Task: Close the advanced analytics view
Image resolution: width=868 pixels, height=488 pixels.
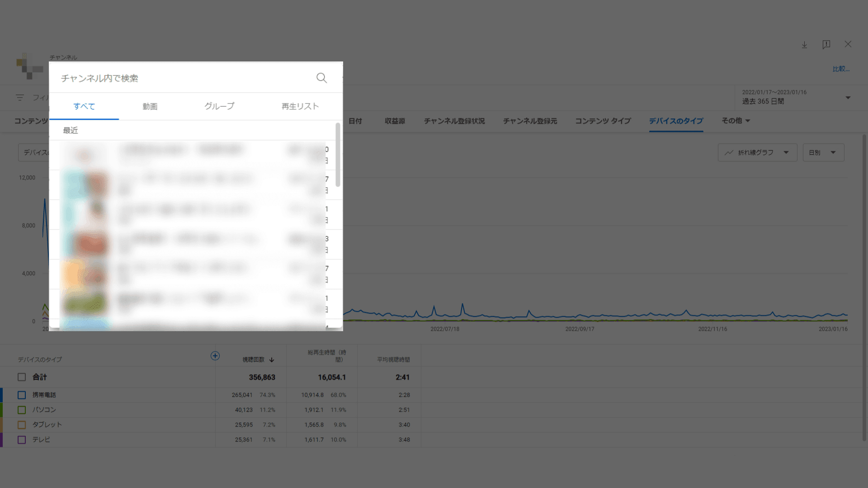Action: [848, 44]
